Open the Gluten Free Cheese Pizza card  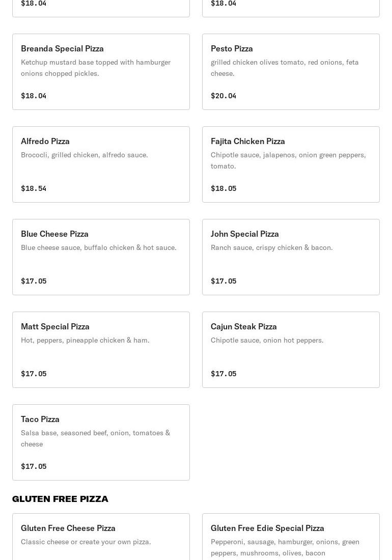pos(101,537)
